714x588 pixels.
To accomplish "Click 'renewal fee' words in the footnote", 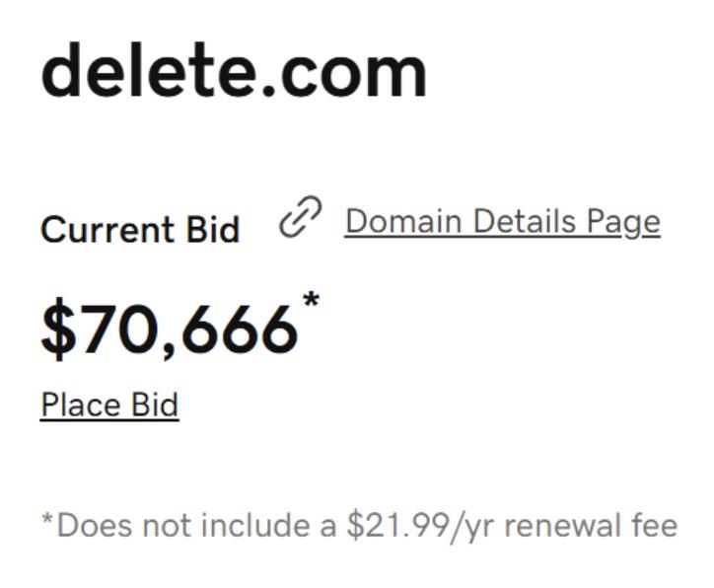I will click(592, 526).
